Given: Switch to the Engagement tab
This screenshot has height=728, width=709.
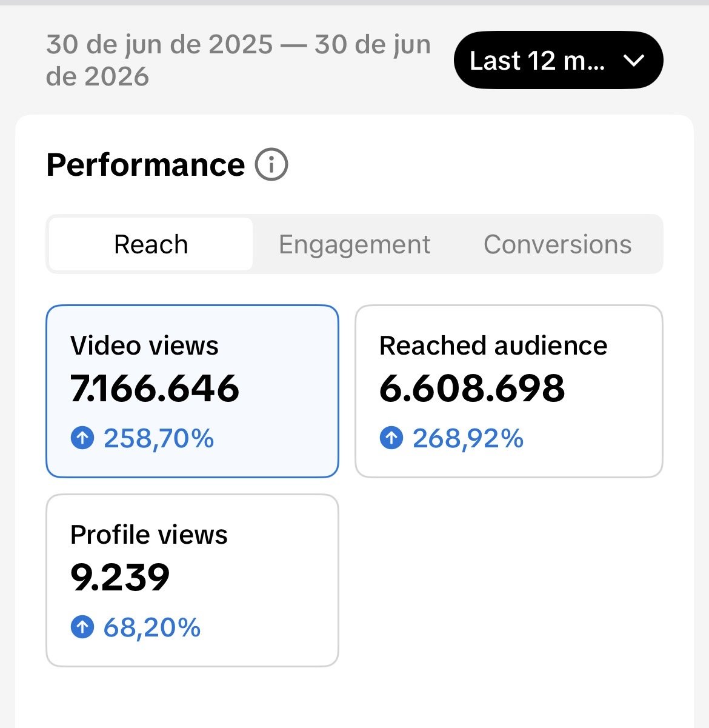Looking at the screenshot, I should [354, 244].
